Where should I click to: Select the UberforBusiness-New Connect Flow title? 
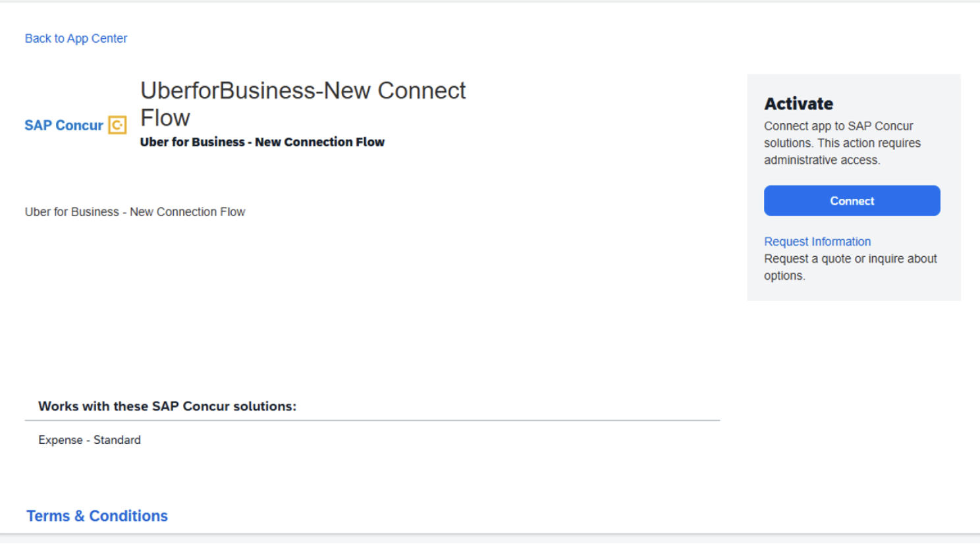point(303,104)
